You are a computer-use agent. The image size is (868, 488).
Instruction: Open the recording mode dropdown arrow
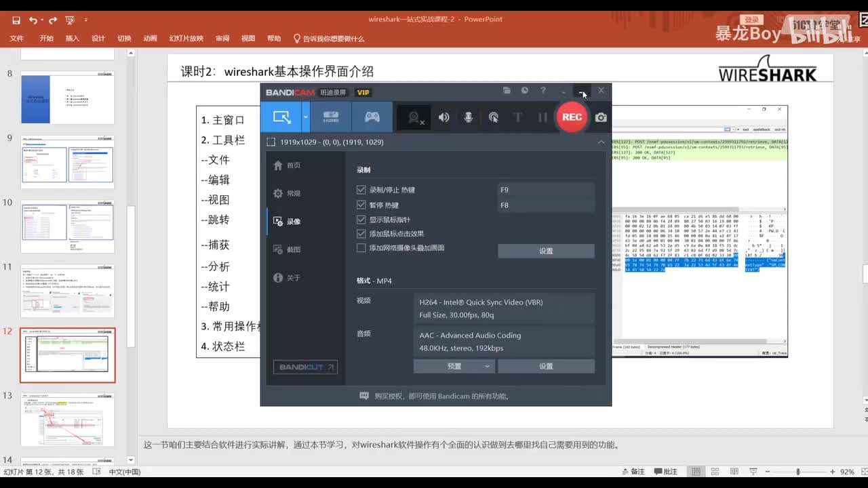(x=306, y=117)
